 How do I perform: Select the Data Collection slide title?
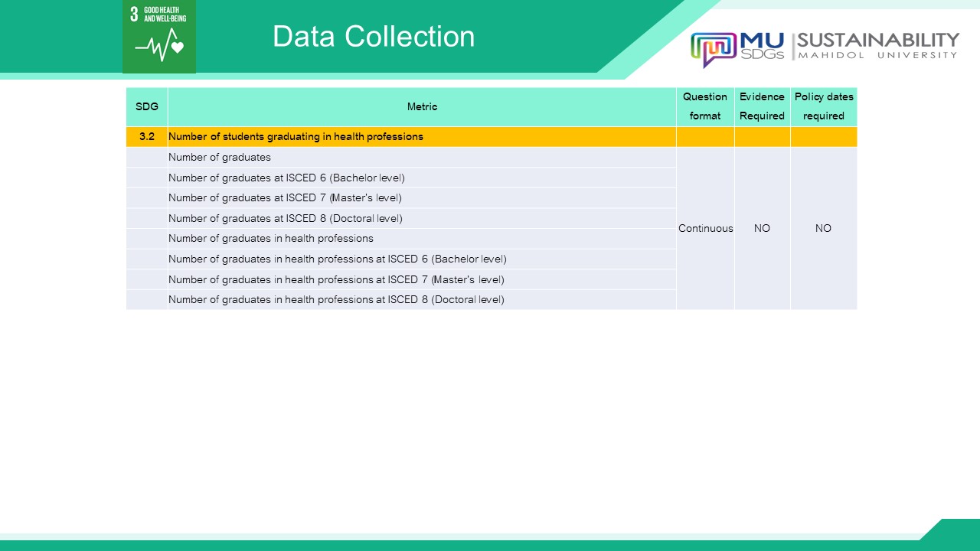pyautogui.click(x=374, y=37)
